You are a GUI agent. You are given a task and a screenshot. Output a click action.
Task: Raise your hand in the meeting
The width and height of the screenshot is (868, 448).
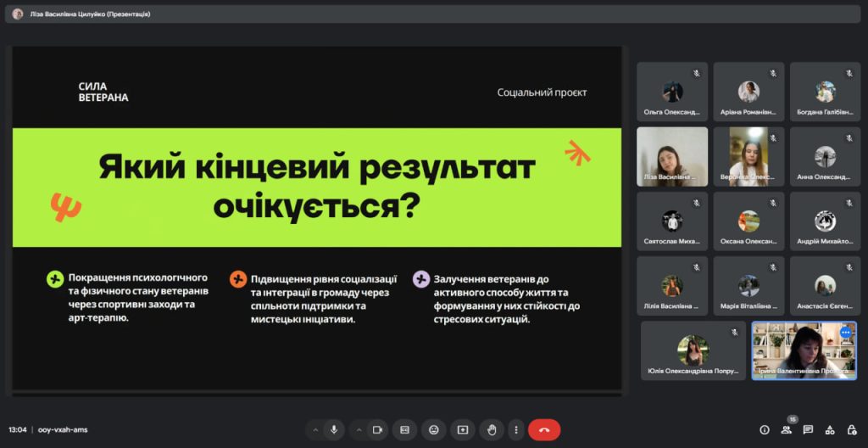coord(491,430)
